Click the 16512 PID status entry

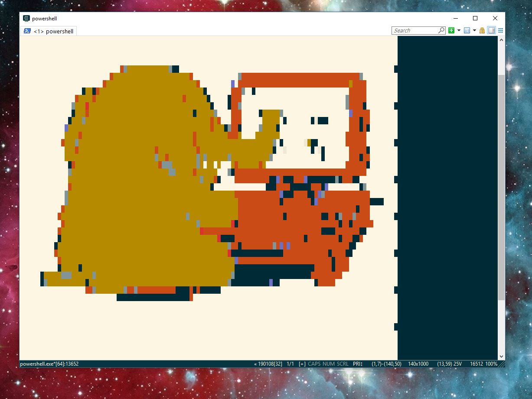(x=476, y=364)
